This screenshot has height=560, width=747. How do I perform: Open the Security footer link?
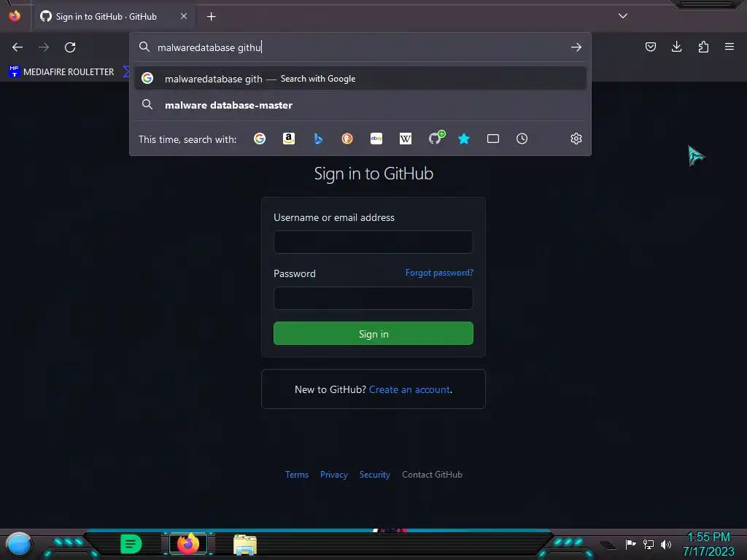point(374,475)
